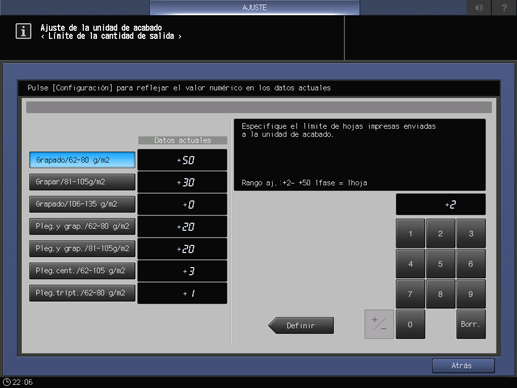Viewport: 517px width, 388px height.
Task: Click the clock icon in the status bar
Action: [6, 382]
